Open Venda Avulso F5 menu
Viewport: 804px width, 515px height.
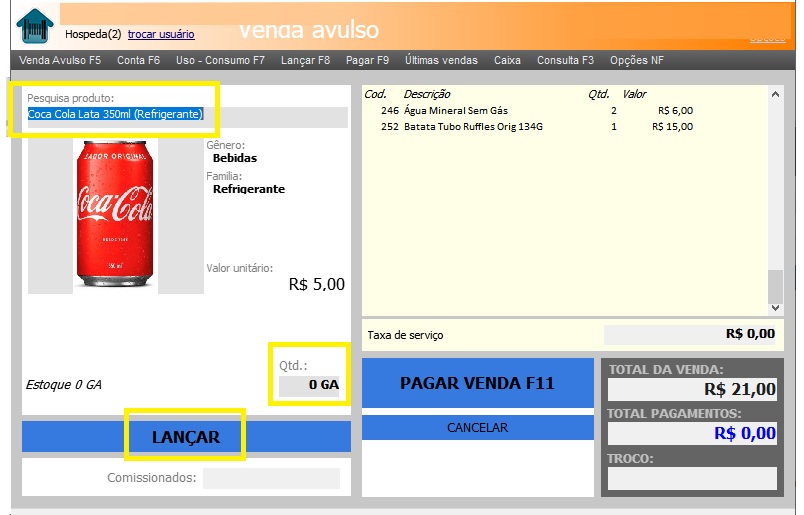[60, 60]
